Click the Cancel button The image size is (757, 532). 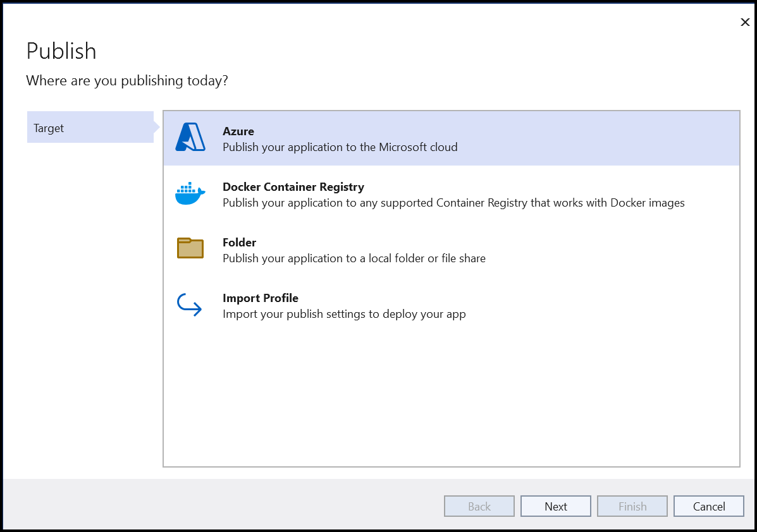click(708, 506)
